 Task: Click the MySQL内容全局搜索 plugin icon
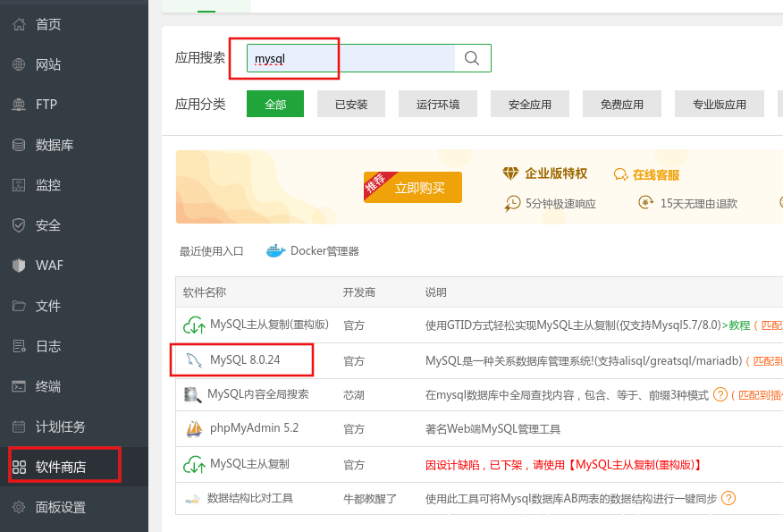point(193,394)
